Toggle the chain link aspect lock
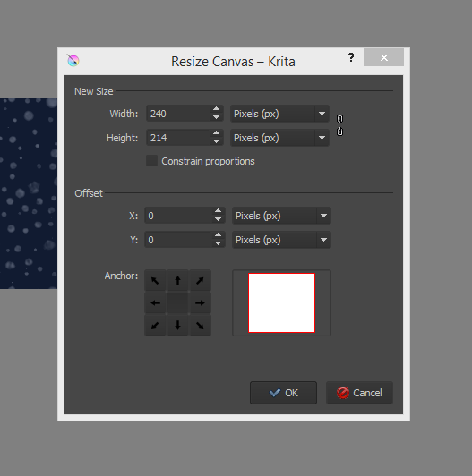This screenshot has width=472, height=476. 339,125
